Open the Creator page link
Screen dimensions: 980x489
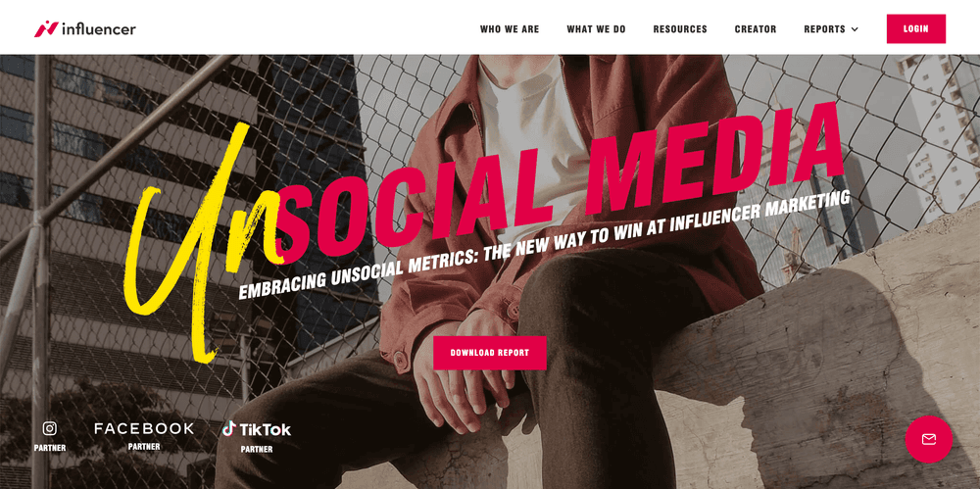(756, 29)
